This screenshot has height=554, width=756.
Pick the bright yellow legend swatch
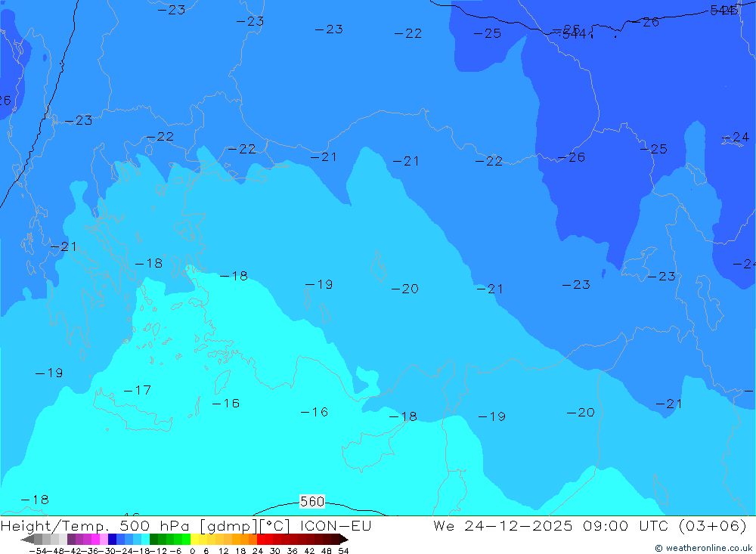[x=195, y=540]
